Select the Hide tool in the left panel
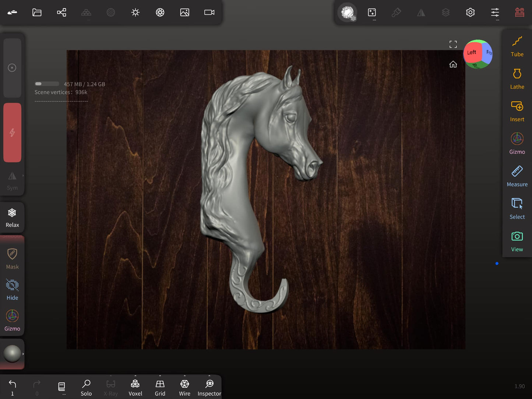Viewport: 532px width, 399px height. click(x=12, y=289)
